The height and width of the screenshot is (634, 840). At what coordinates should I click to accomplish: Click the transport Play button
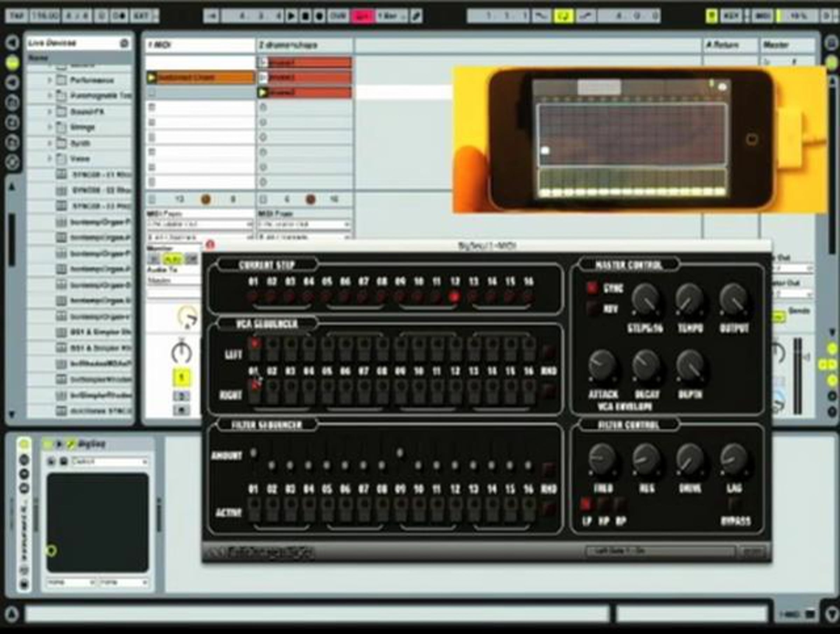pyautogui.click(x=291, y=16)
